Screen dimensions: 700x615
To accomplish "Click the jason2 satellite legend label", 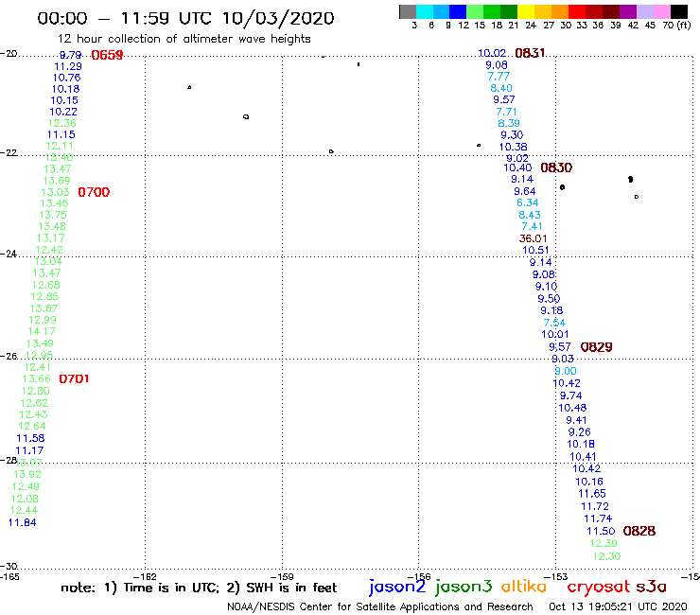I will (x=397, y=587).
